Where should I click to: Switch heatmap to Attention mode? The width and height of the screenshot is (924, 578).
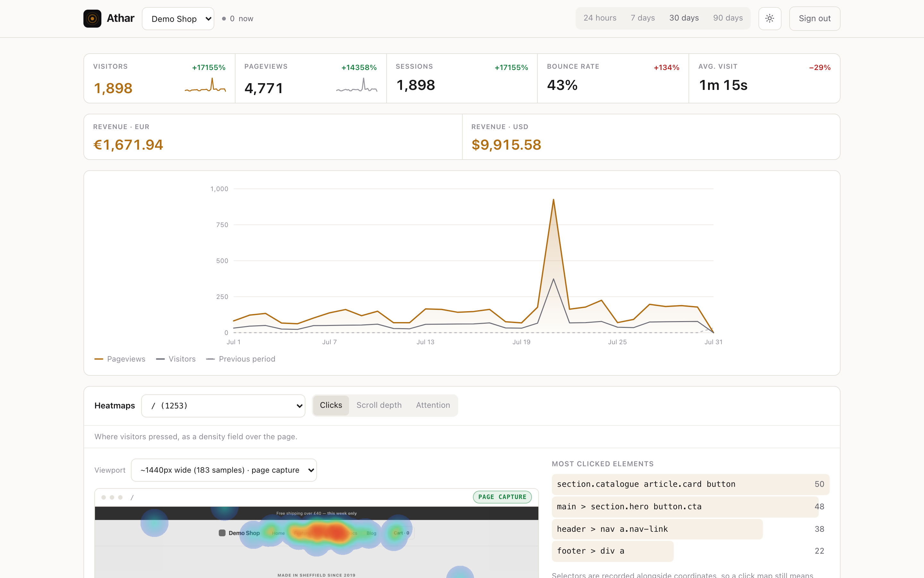point(432,405)
